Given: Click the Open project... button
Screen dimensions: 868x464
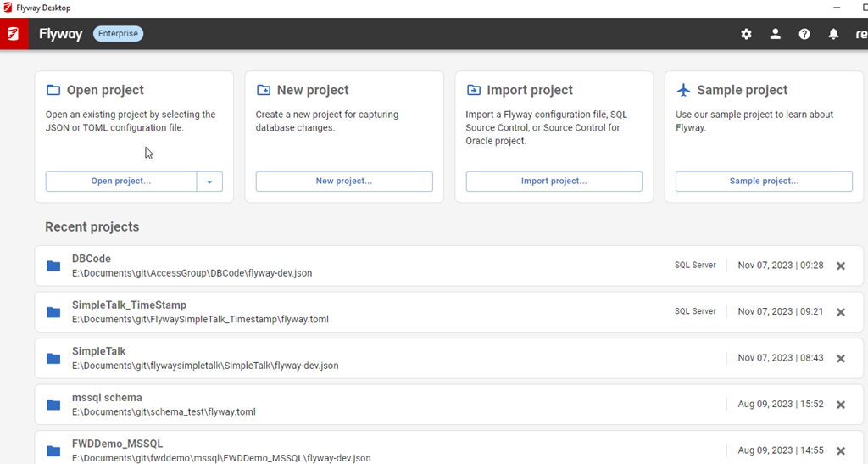Looking at the screenshot, I should tap(121, 182).
